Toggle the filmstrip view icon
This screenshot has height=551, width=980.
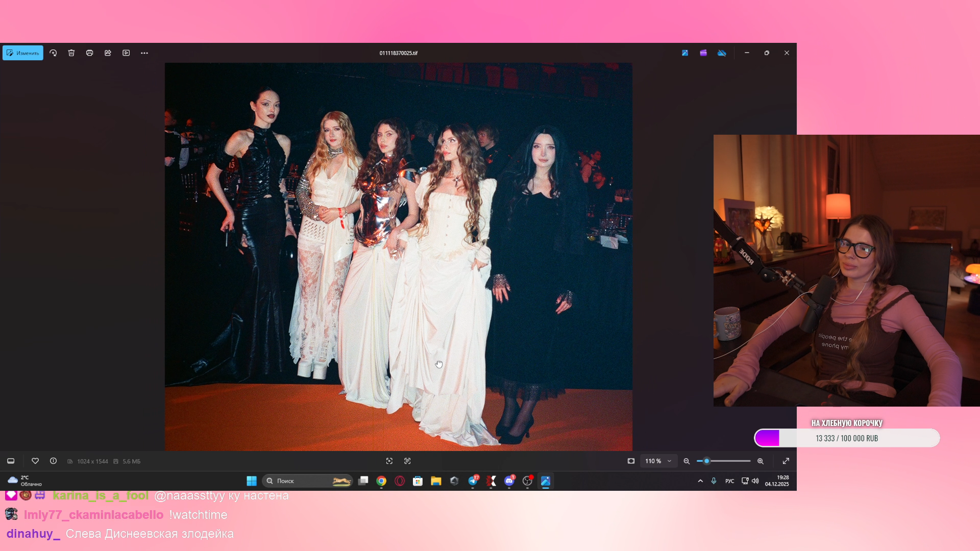[x=11, y=461]
